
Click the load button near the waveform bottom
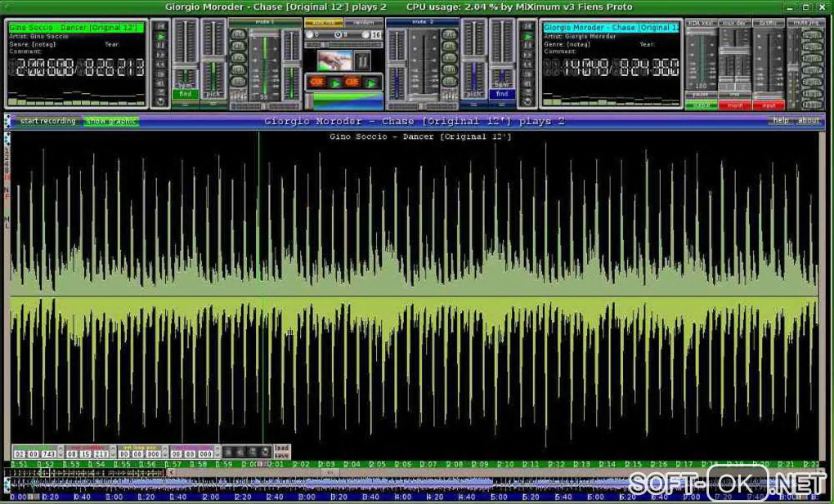point(281,448)
